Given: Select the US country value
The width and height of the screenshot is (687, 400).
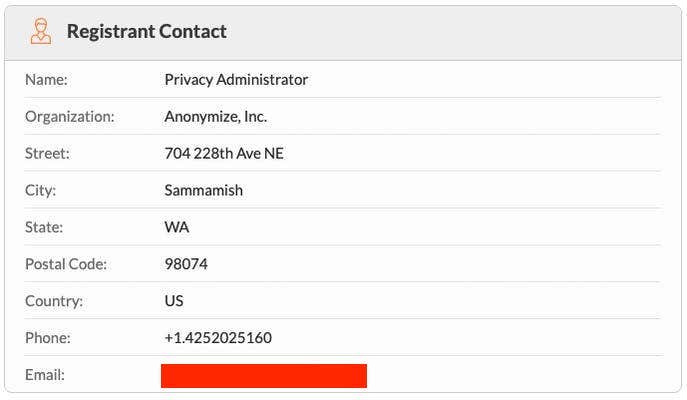Looking at the screenshot, I should click(x=174, y=301).
